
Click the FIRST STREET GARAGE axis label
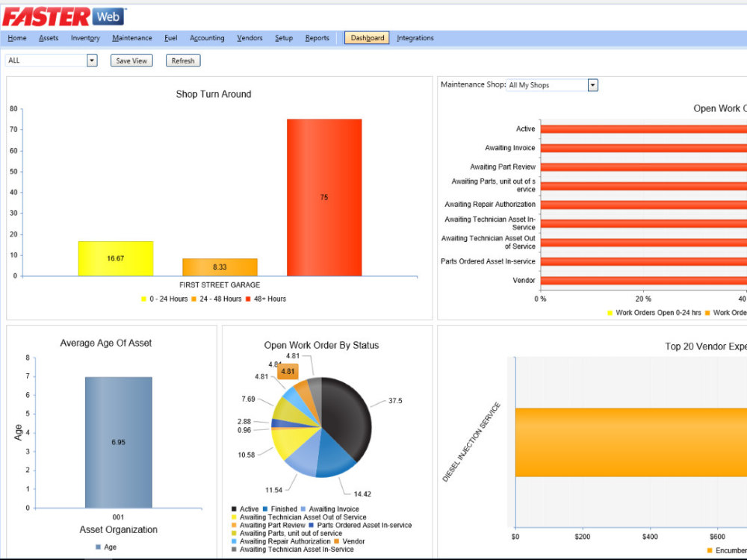220,284
